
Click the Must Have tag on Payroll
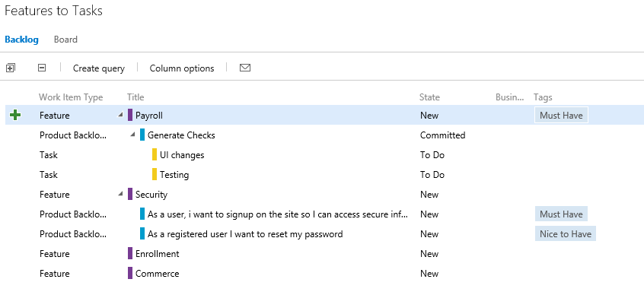pos(561,116)
